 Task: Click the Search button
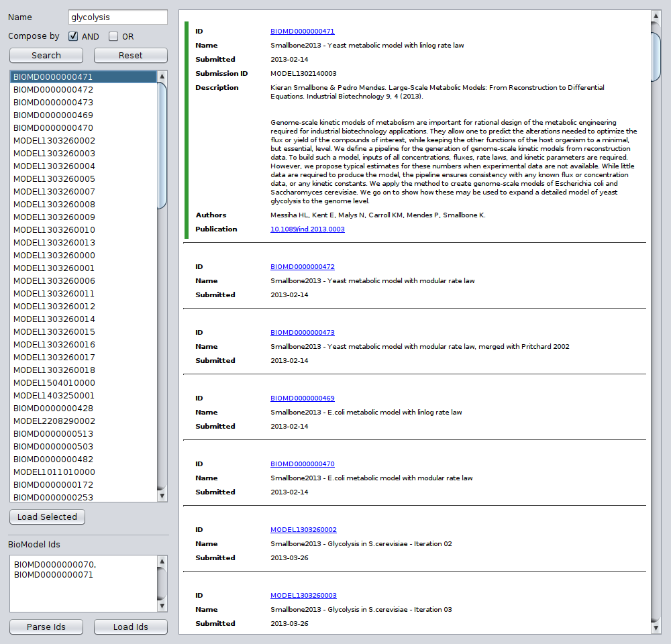click(x=46, y=55)
